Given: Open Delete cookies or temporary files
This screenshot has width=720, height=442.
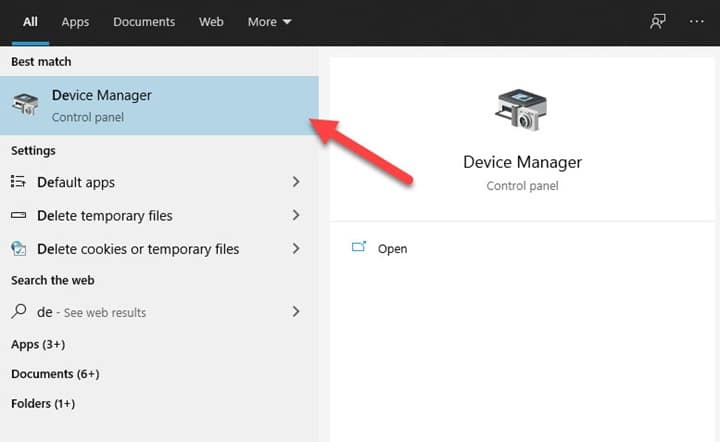Looking at the screenshot, I should pos(159,249).
